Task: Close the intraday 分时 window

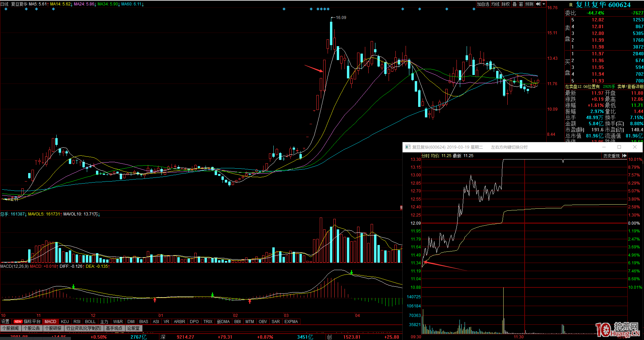Action: click(x=635, y=147)
